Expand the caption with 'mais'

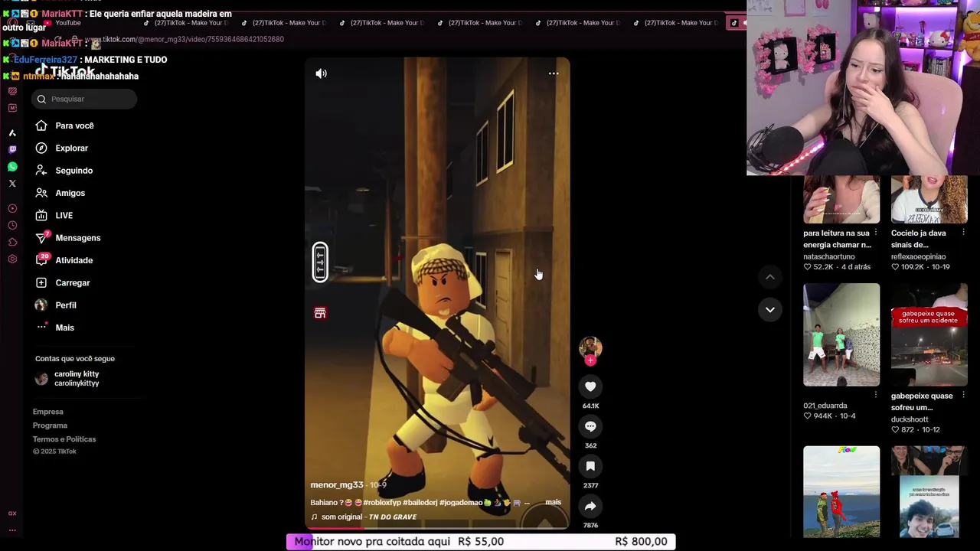pyautogui.click(x=553, y=502)
